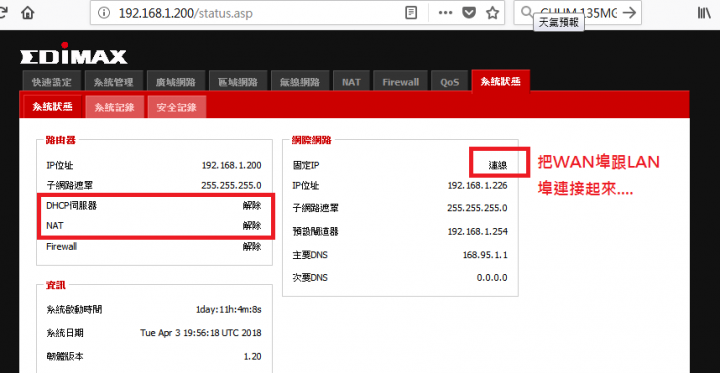Image resolution: width=720 pixels, height=373 pixels.
Task: Click the system date Tue Apr 3 19:56:18 UTC 2018
Action: click(201, 333)
